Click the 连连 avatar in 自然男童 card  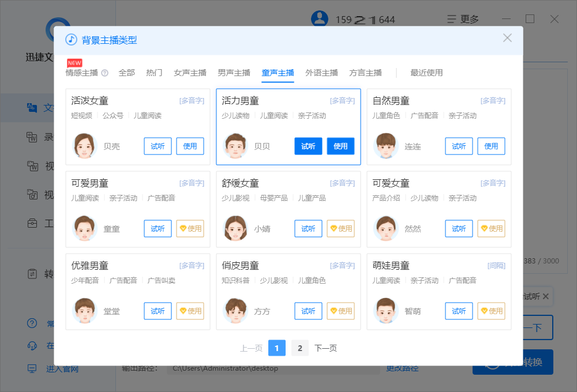pos(386,146)
